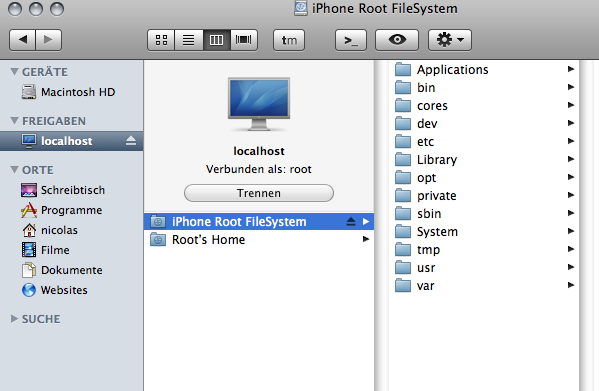Image resolution: width=599 pixels, height=391 pixels.
Task: Open Programme in the sidebar
Action: (71, 210)
